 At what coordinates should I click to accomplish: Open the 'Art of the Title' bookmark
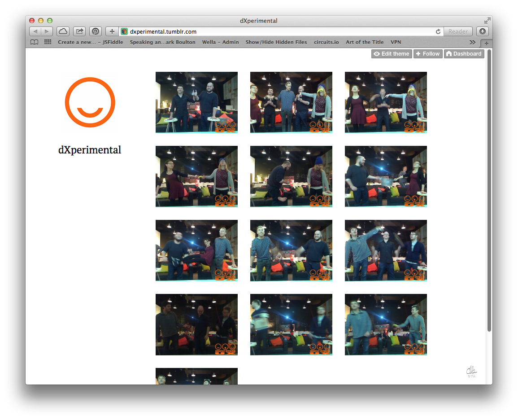click(x=365, y=42)
